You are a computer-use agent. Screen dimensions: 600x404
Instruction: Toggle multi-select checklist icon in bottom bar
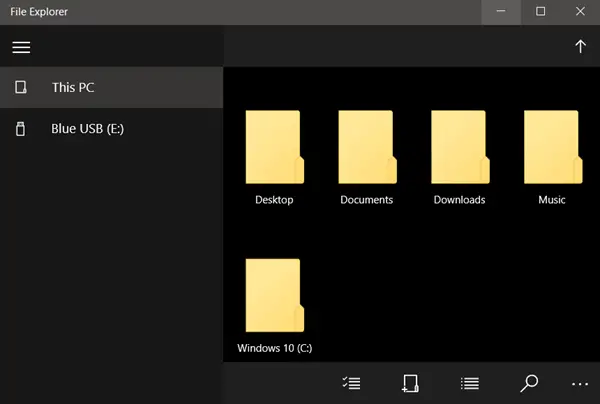tap(351, 383)
